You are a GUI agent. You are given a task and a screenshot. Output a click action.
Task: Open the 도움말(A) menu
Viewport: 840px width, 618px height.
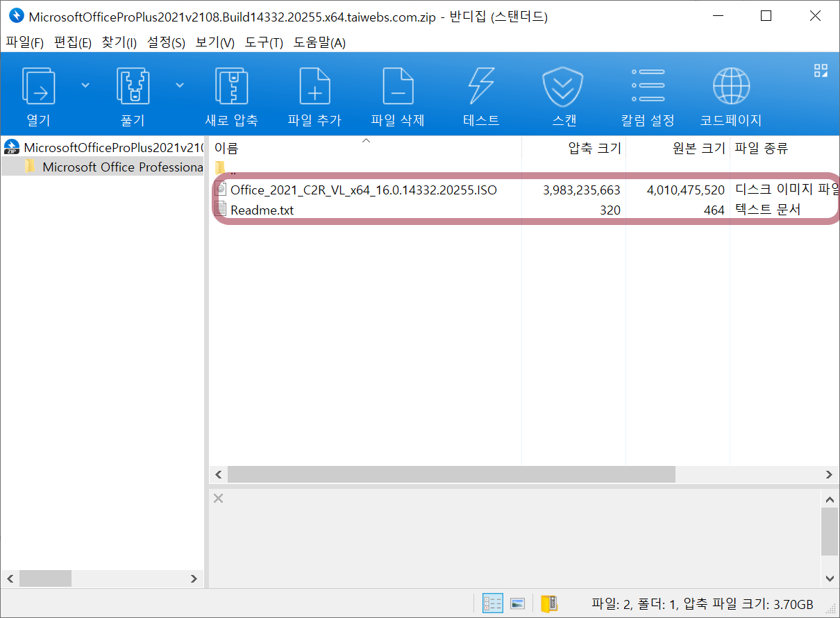click(319, 43)
